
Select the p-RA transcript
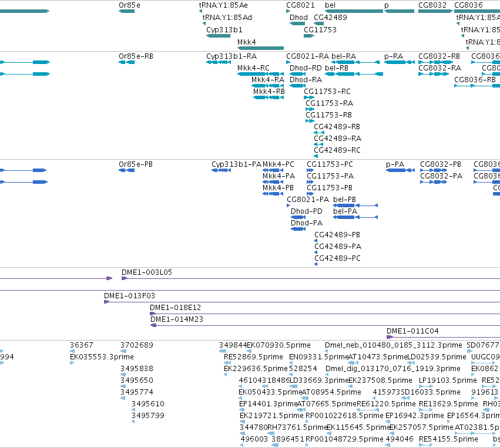399,62
